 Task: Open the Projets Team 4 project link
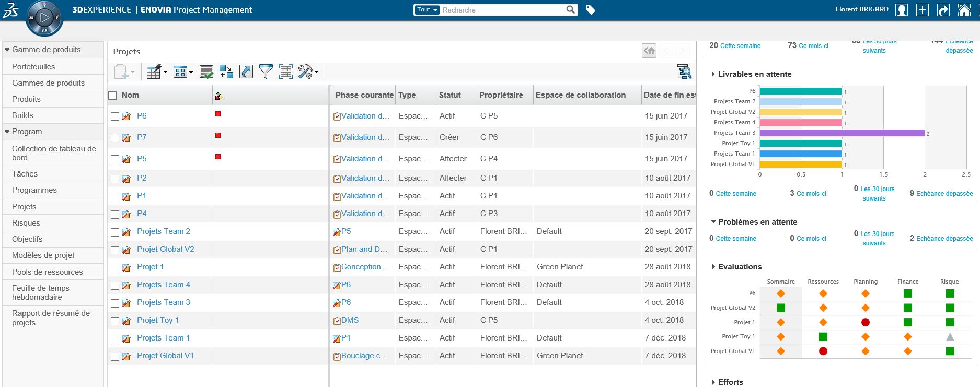coord(164,285)
